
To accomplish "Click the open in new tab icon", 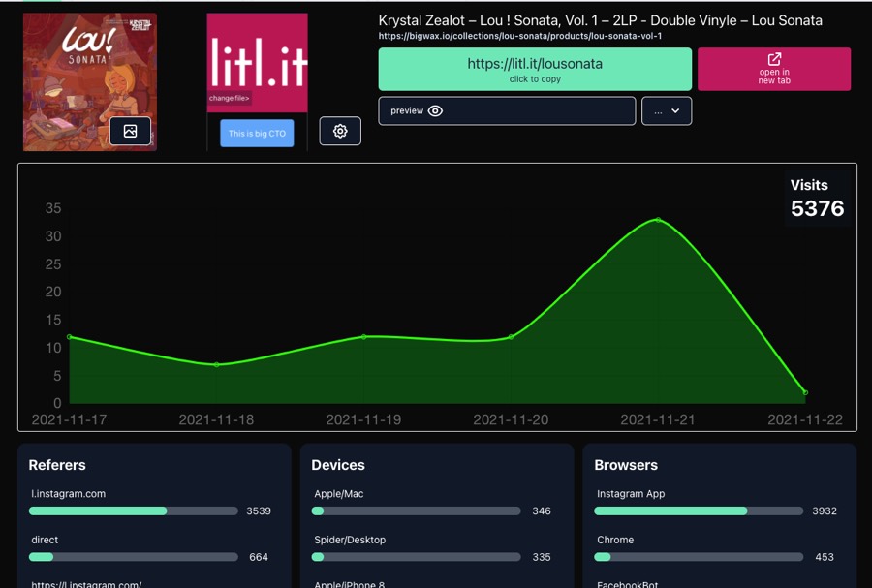I will pos(774,59).
